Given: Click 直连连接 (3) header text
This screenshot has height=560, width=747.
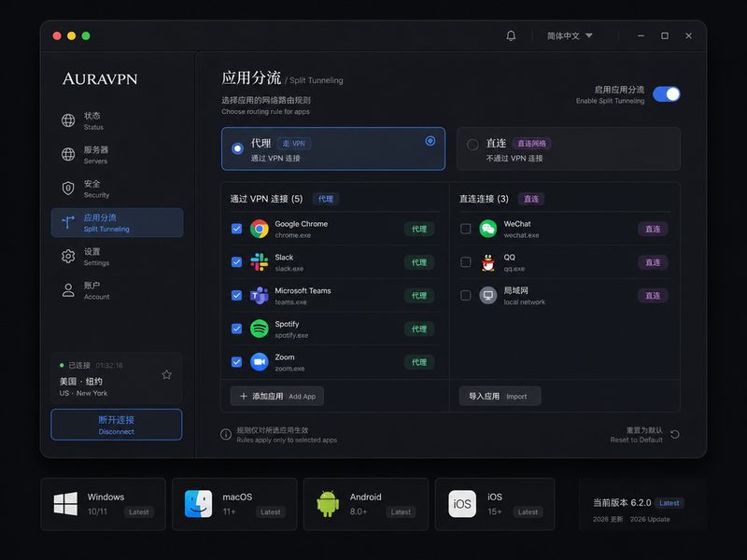Looking at the screenshot, I should pos(484,199).
